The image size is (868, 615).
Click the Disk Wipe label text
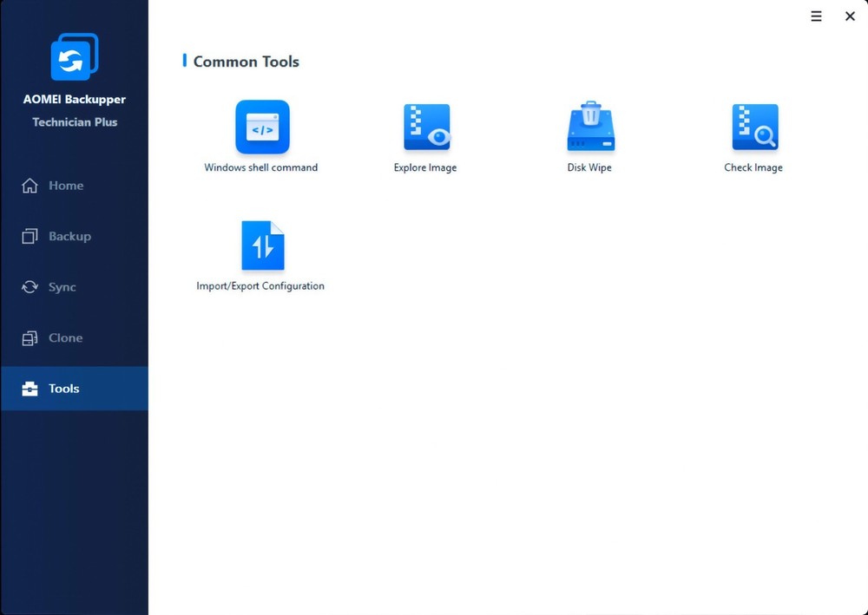589,167
